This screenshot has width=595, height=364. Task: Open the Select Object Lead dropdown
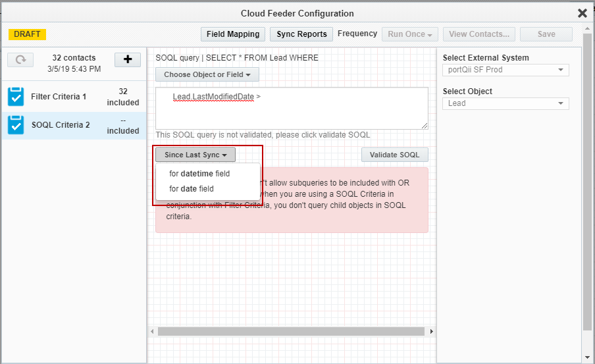[505, 103]
